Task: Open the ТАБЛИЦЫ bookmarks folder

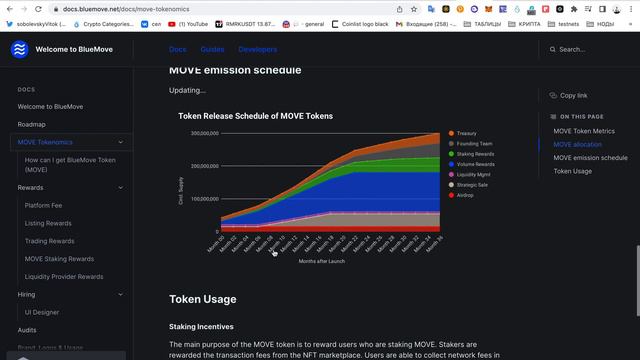Action: click(482, 24)
